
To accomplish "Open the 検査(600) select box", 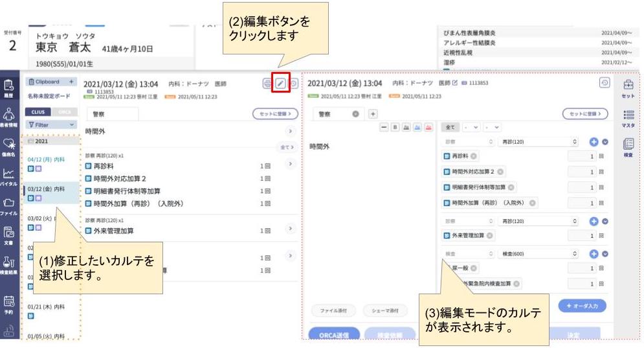I will (539, 254).
